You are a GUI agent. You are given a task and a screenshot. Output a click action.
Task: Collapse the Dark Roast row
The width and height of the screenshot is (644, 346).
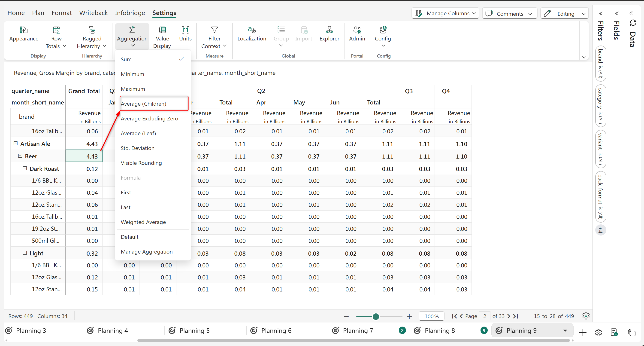[25, 168]
